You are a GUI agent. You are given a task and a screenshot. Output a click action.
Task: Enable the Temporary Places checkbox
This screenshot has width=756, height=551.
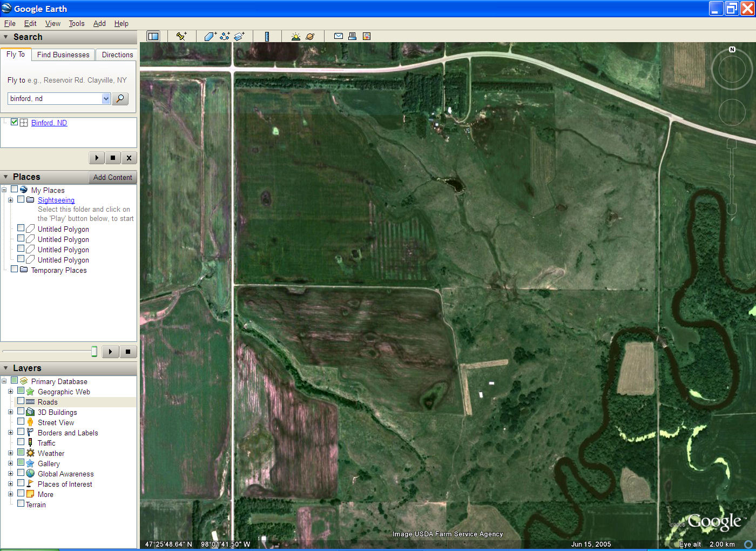click(15, 269)
